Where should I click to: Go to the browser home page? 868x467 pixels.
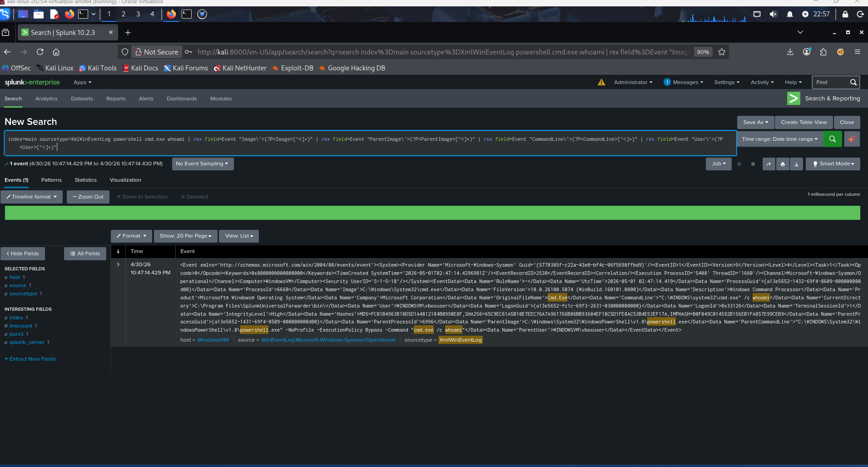coord(56,52)
